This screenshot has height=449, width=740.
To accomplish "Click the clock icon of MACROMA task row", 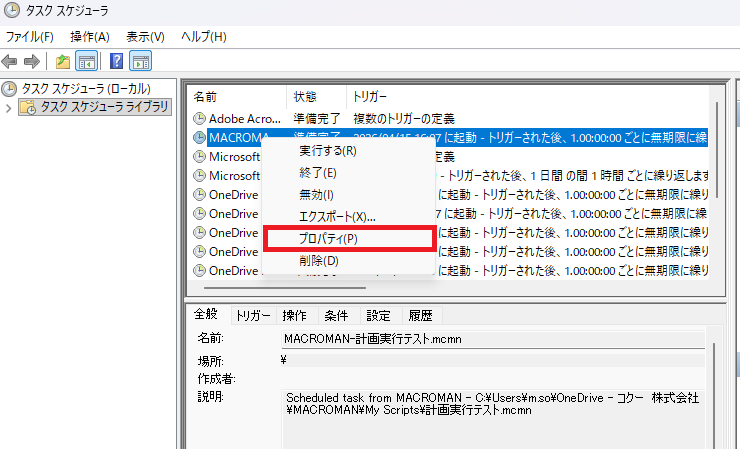I will [x=200, y=137].
